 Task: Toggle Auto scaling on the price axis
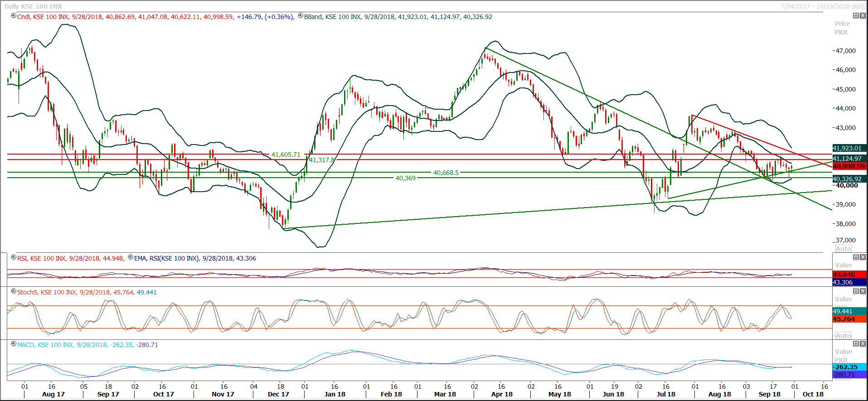click(x=843, y=249)
